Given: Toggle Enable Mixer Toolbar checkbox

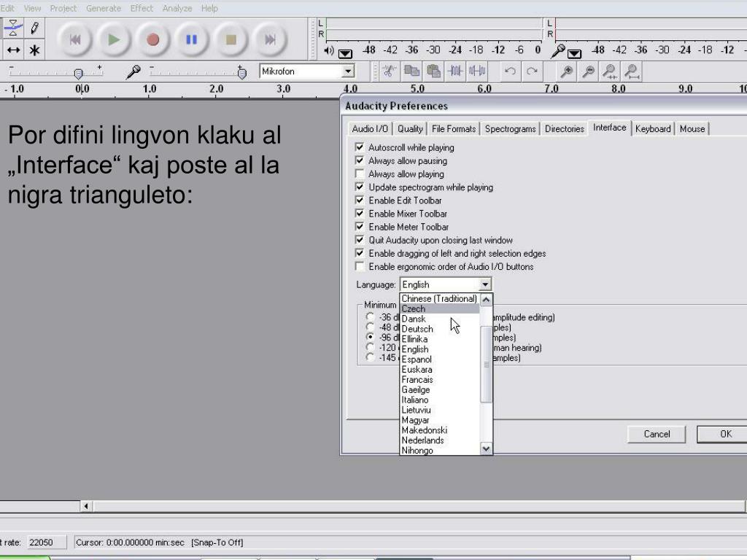Looking at the screenshot, I should click(x=360, y=214).
